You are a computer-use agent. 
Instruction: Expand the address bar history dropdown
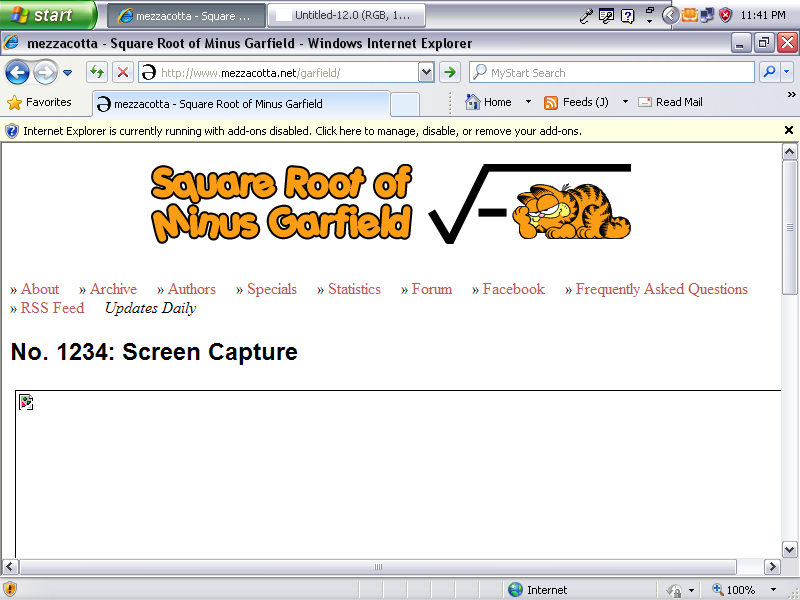pos(426,72)
